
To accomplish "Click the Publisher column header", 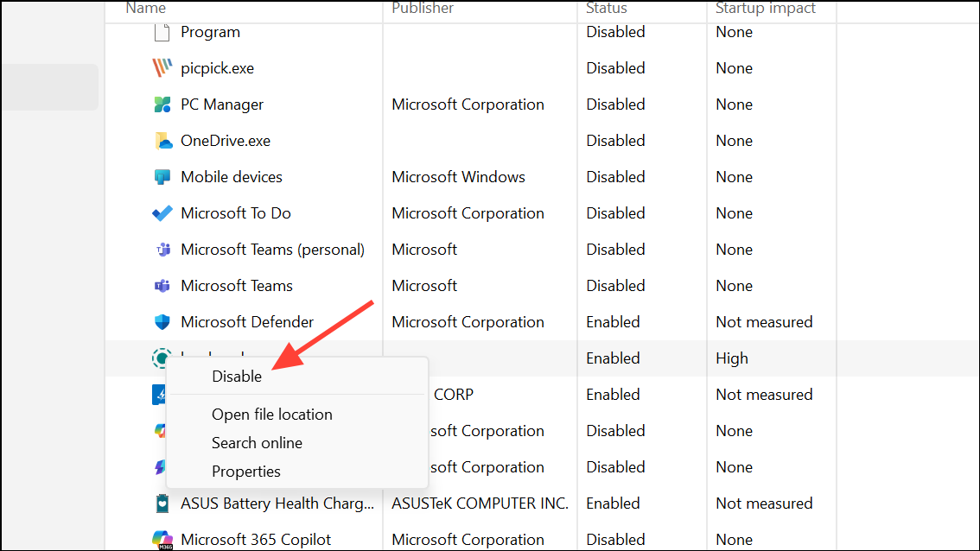I will [423, 9].
